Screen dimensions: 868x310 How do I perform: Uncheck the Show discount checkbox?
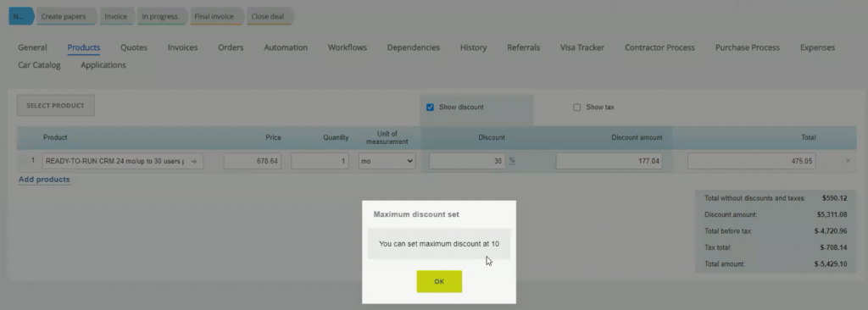pyautogui.click(x=430, y=108)
